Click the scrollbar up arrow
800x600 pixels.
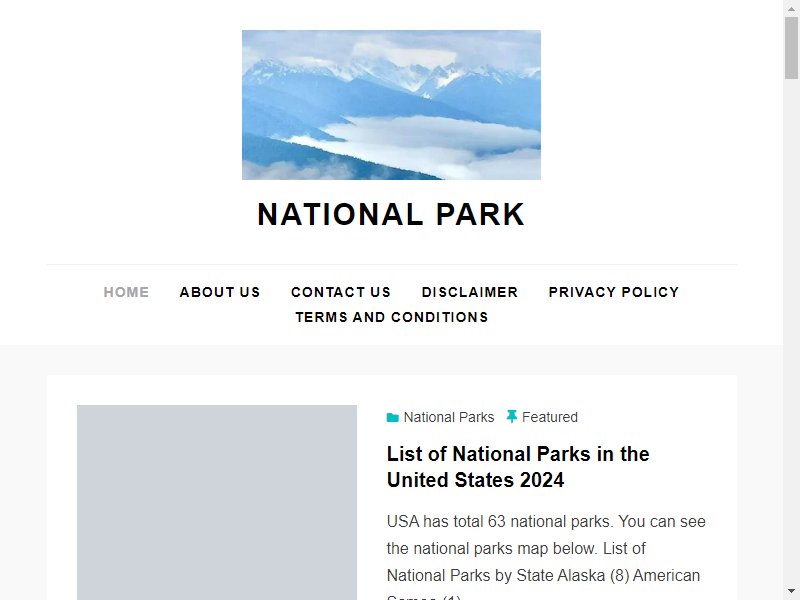[791, 8]
